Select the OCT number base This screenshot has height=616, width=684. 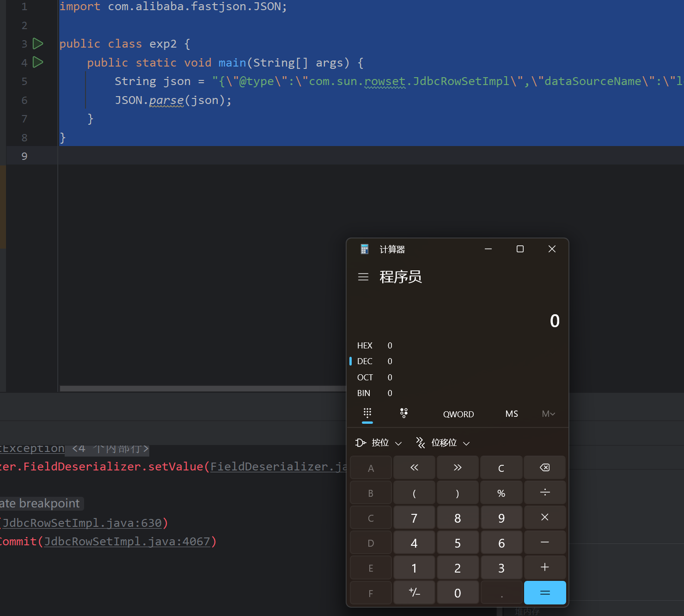tap(365, 378)
